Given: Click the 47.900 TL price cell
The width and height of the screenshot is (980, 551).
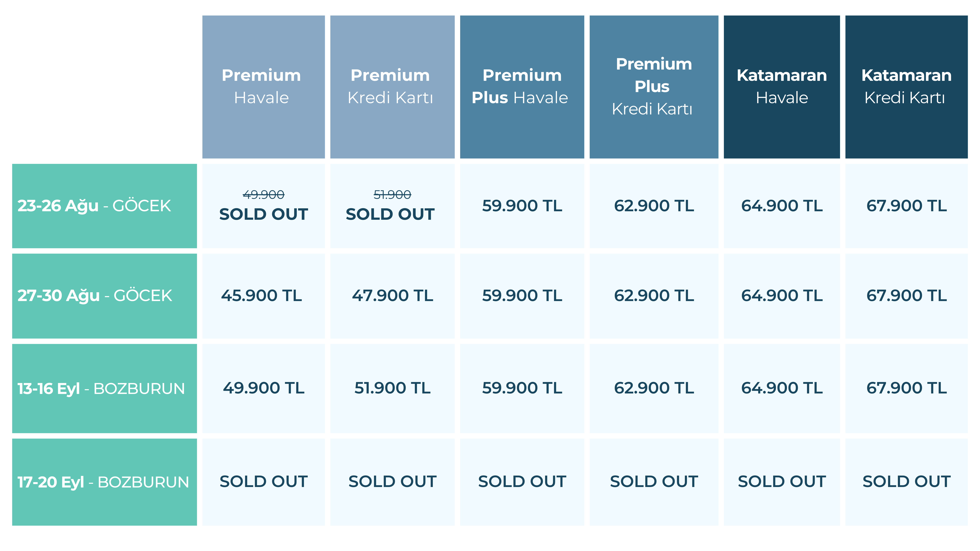Looking at the screenshot, I should click(392, 295).
